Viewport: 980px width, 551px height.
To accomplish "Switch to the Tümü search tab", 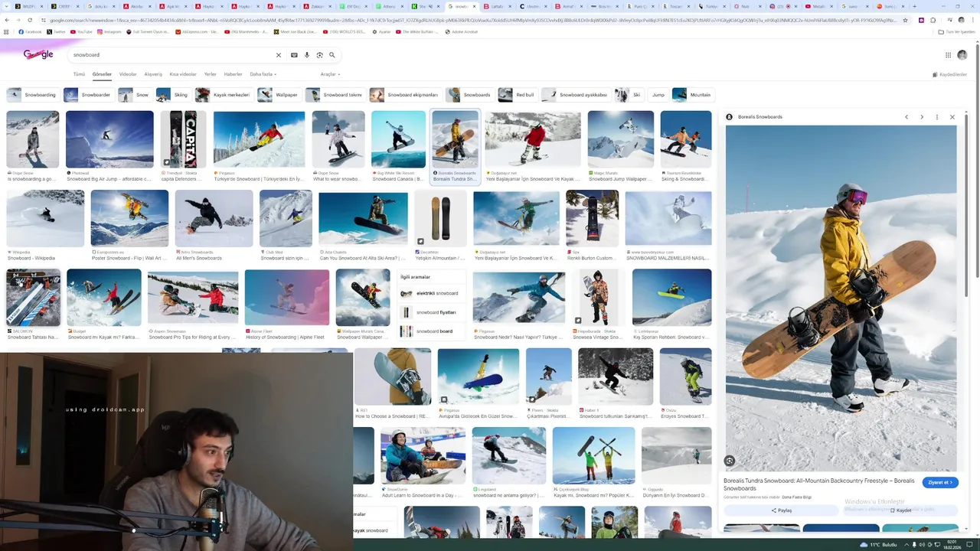I will (x=79, y=74).
